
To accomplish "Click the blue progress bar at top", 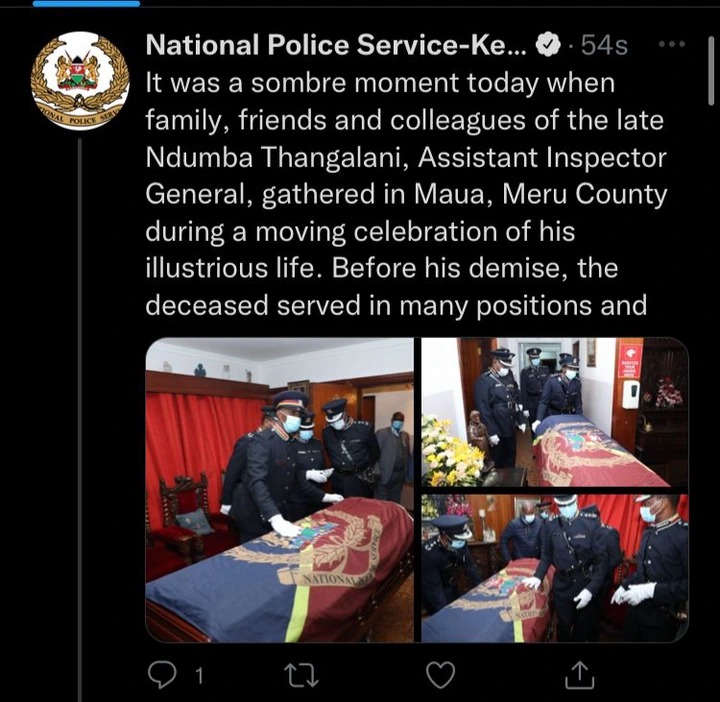I will (86, 4).
